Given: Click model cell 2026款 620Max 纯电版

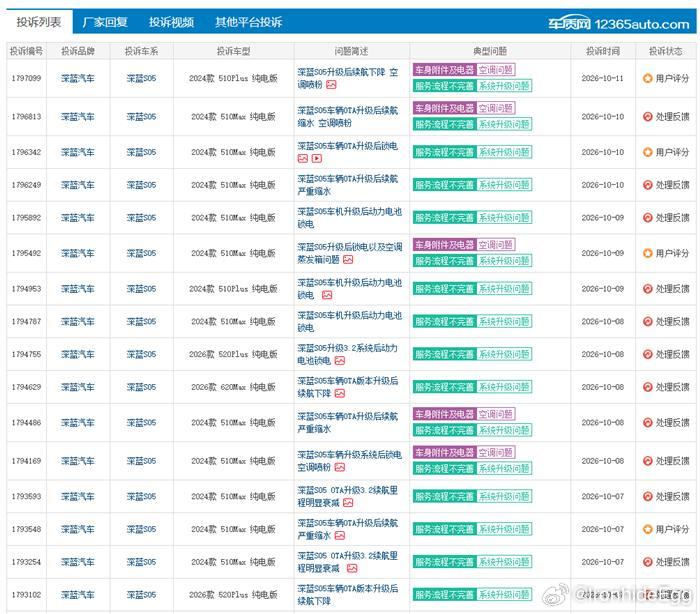Looking at the screenshot, I should pyautogui.click(x=233, y=387).
